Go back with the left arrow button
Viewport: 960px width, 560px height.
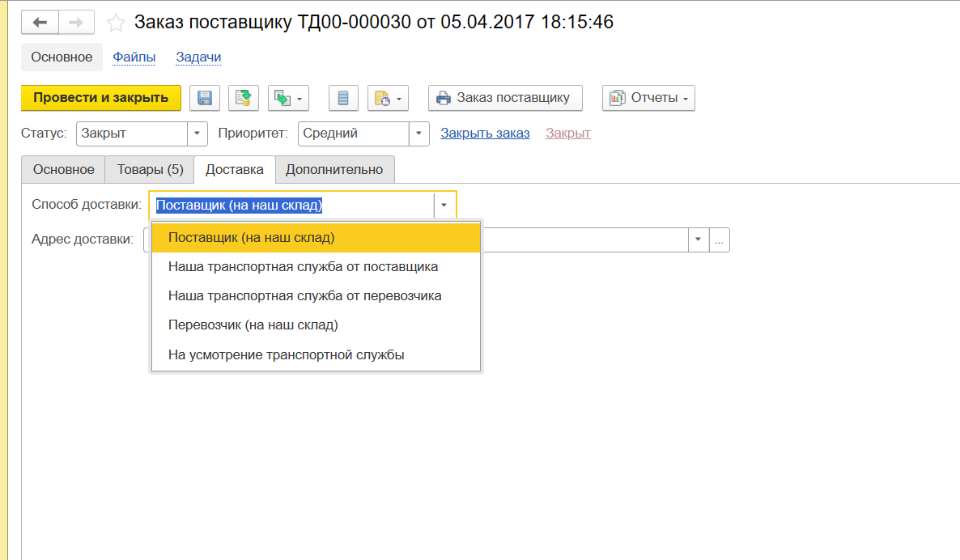point(40,23)
